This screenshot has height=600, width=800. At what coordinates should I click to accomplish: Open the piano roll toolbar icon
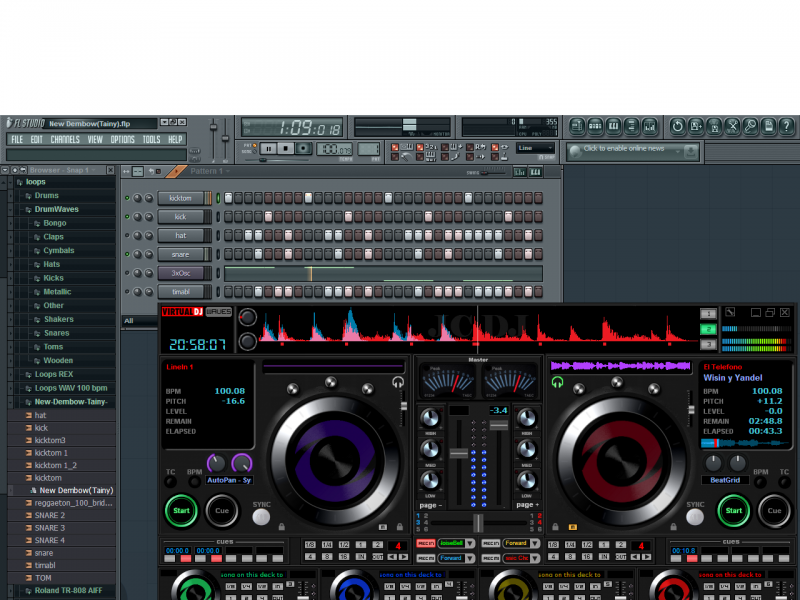[613, 126]
